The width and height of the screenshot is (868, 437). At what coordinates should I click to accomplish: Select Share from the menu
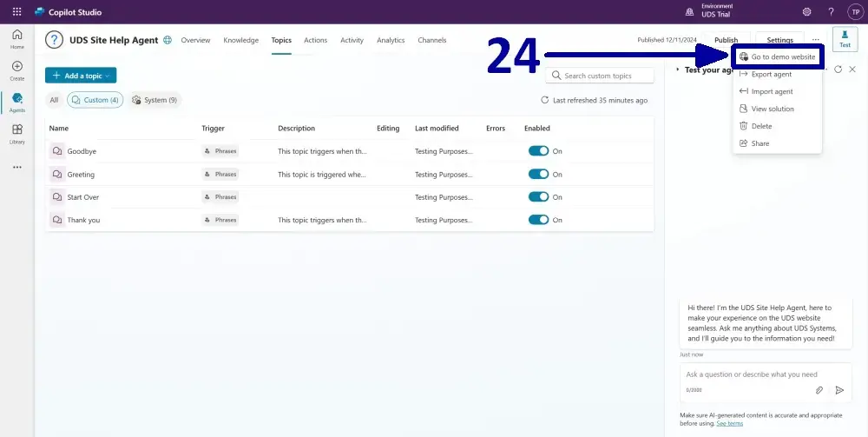pyautogui.click(x=777, y=142)
